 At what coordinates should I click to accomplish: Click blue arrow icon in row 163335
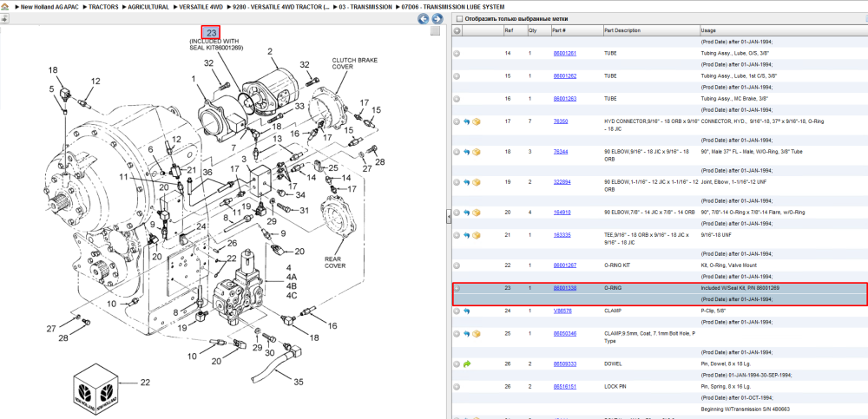coord(467,235)
